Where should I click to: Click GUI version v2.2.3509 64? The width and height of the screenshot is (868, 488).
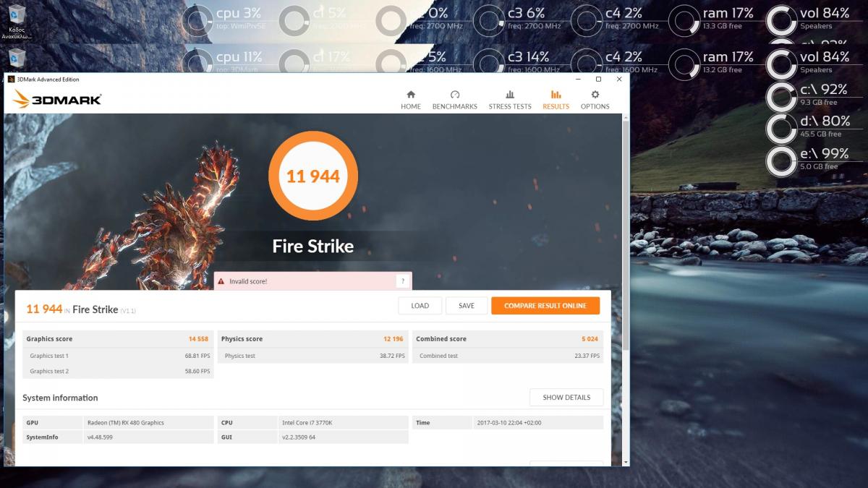pyautogui.click(x=298, y=437)
